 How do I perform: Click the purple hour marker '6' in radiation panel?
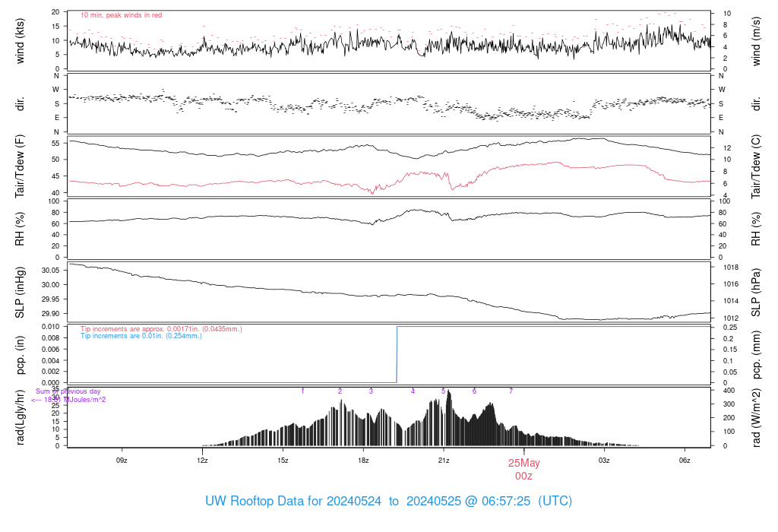click(474, 391)
